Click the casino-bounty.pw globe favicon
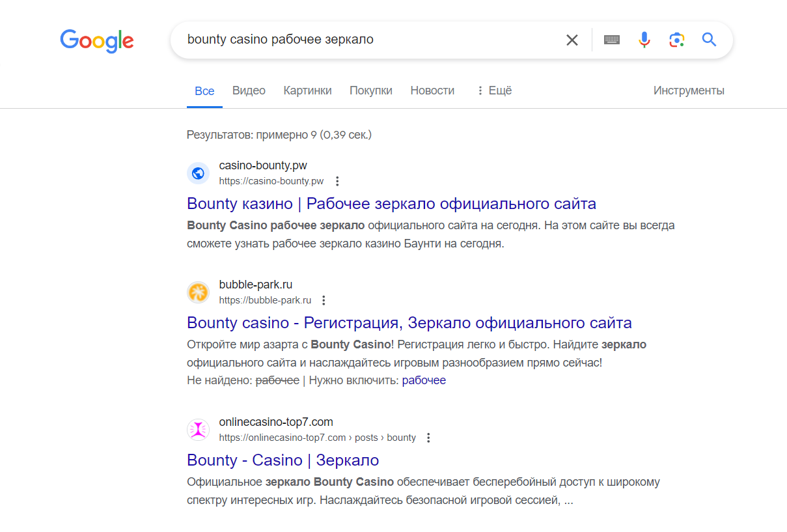The width and height of the screenshot is (787, 532). coord(198,173)
